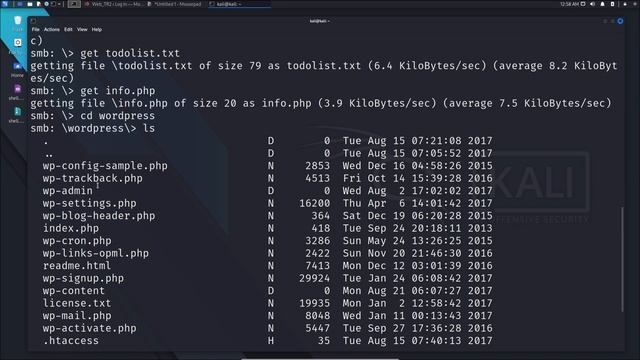Click wp-mail.php filename
The width and height of the screenshot is (640, 360).
tap(77, 316)
